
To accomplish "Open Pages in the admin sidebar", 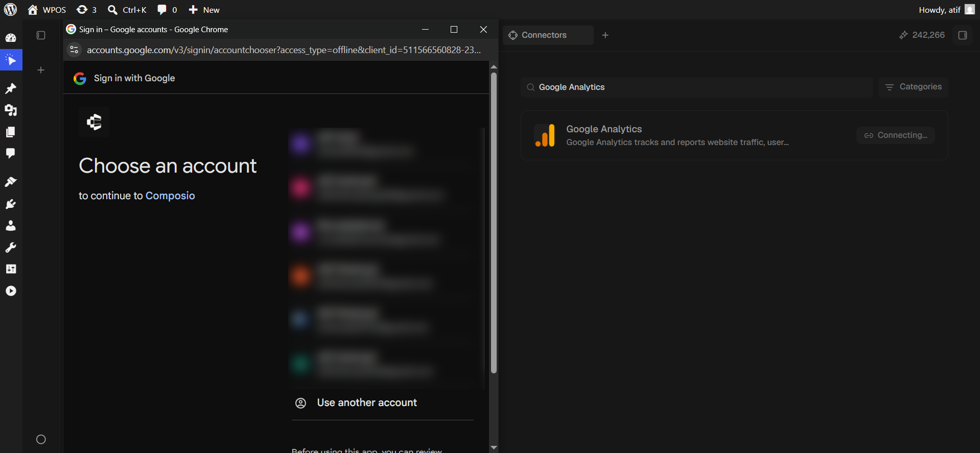I will (x=11, y=132).
